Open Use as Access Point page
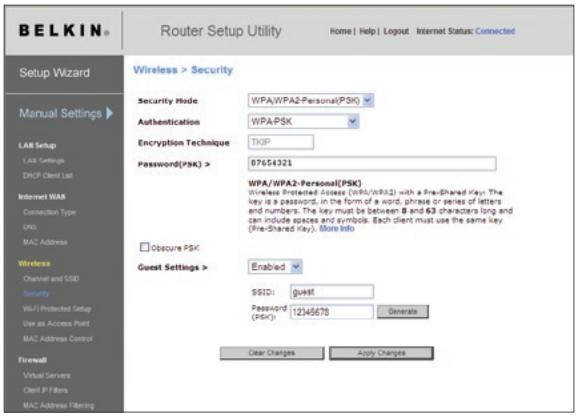Screen dimensions: 579x417 56,324
